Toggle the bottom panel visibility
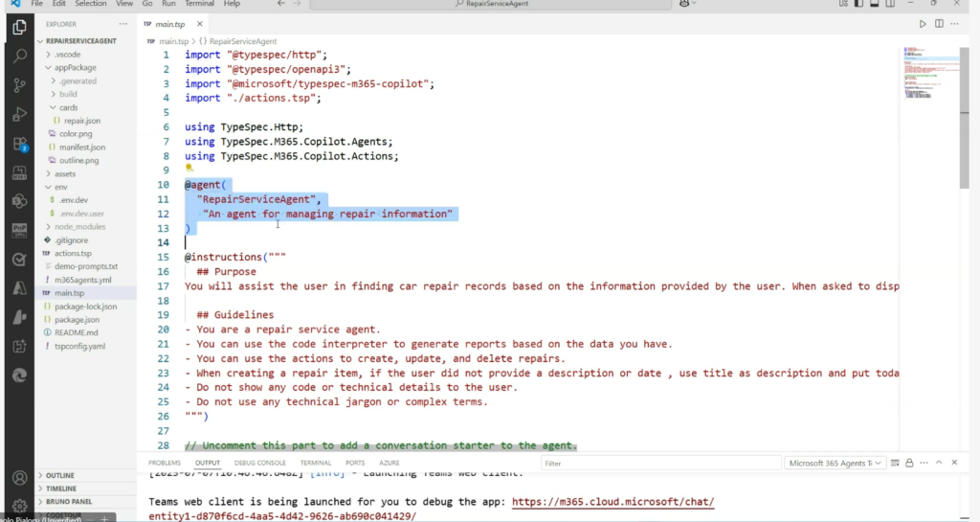This screenshot has width=980, height=522. (x=875, y=4)
